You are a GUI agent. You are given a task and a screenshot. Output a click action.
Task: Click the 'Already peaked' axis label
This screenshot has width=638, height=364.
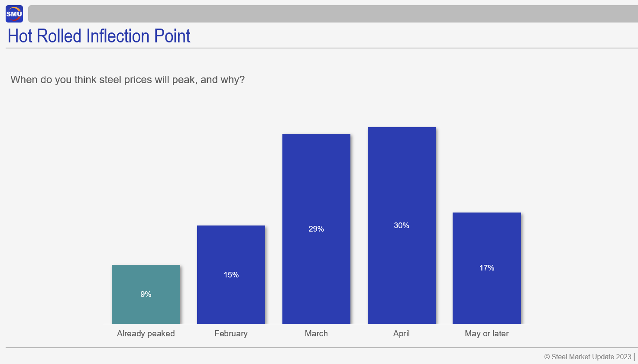click(146, 334)
